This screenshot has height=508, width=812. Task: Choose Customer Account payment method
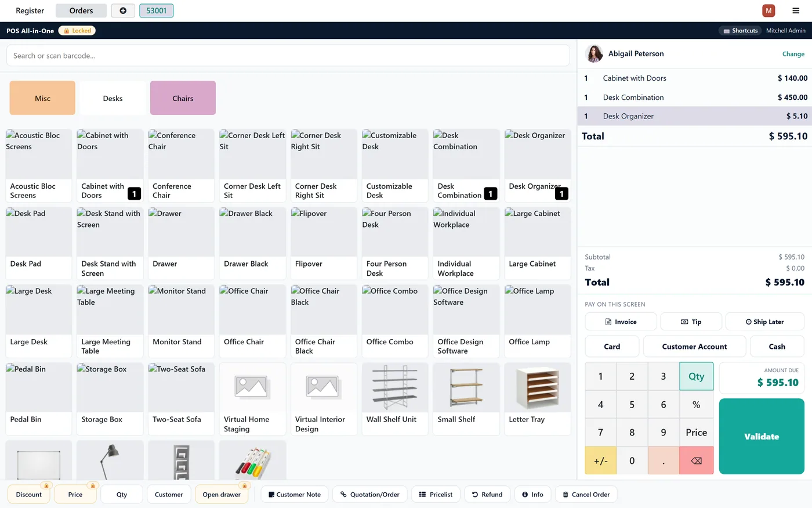[x=694, y=347]
